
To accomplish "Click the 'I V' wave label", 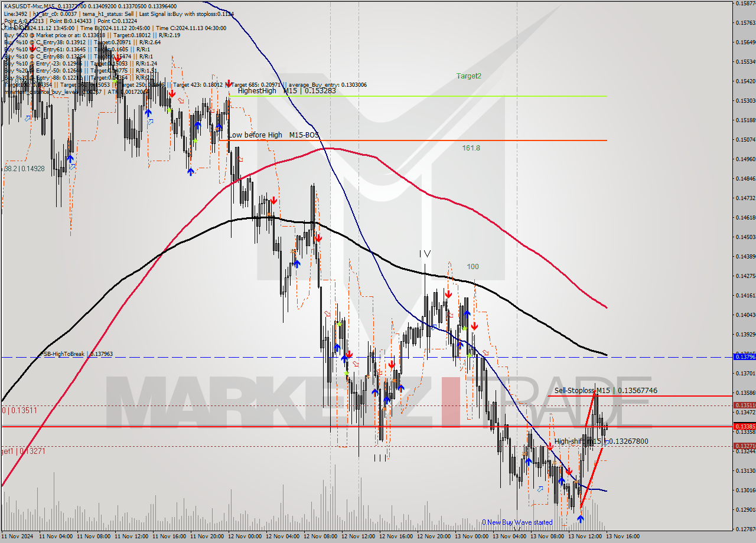I will click(425, 254).
